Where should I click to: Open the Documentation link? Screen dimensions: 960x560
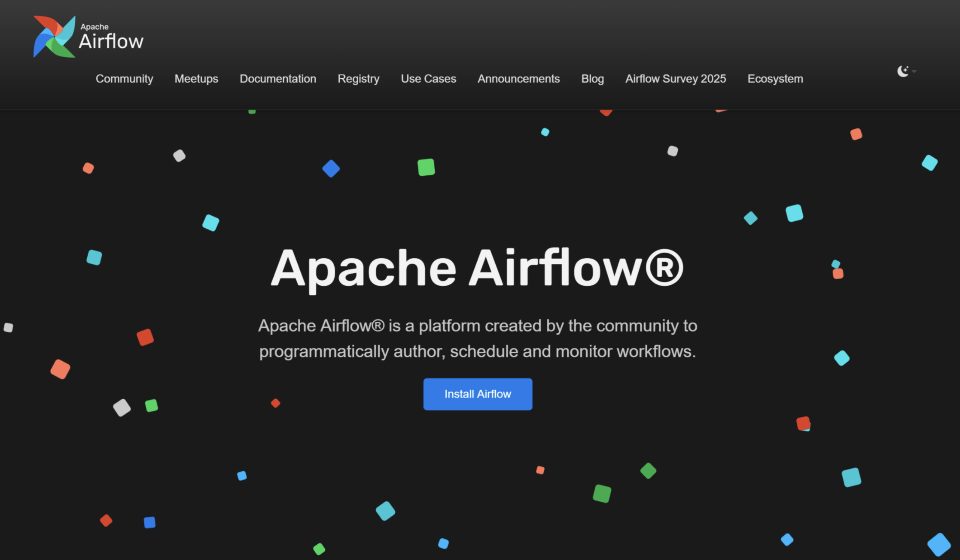[278, 78]
